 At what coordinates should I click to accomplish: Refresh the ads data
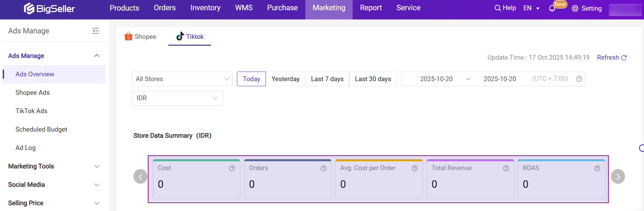(x=612, y=58)
